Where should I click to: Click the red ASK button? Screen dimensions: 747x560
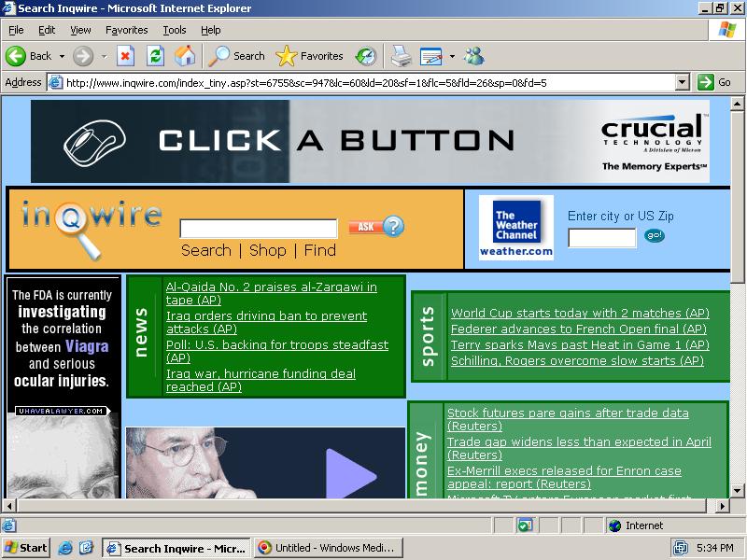(x=366, y=227)
